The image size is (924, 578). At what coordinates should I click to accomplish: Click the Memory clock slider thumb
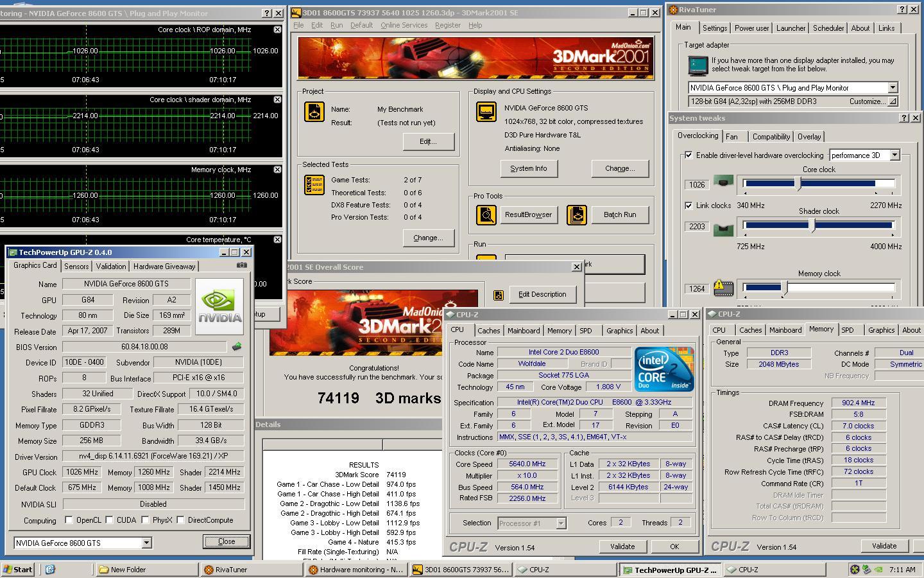click(784, 289)
